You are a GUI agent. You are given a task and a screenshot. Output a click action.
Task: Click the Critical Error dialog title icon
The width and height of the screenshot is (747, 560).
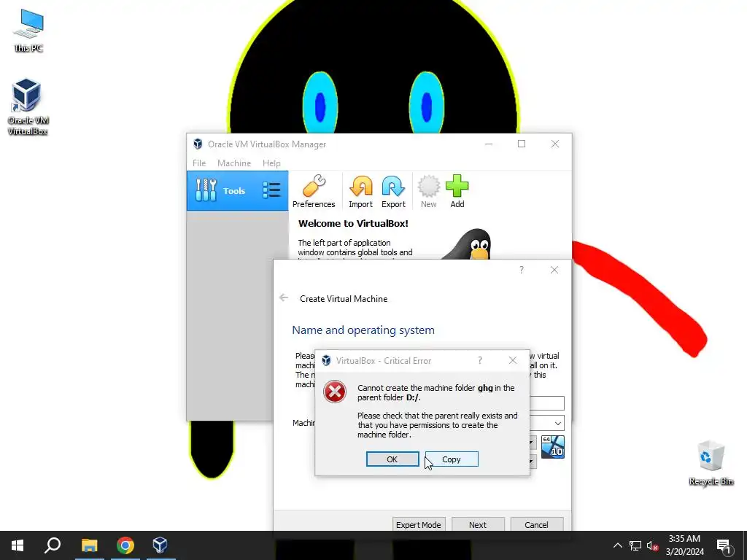[326, 360]
